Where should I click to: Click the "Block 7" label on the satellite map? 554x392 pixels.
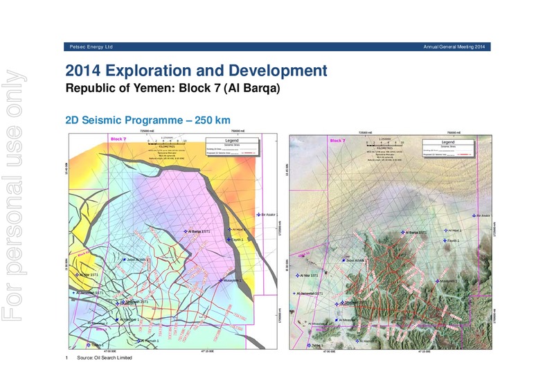coord(338,141)
